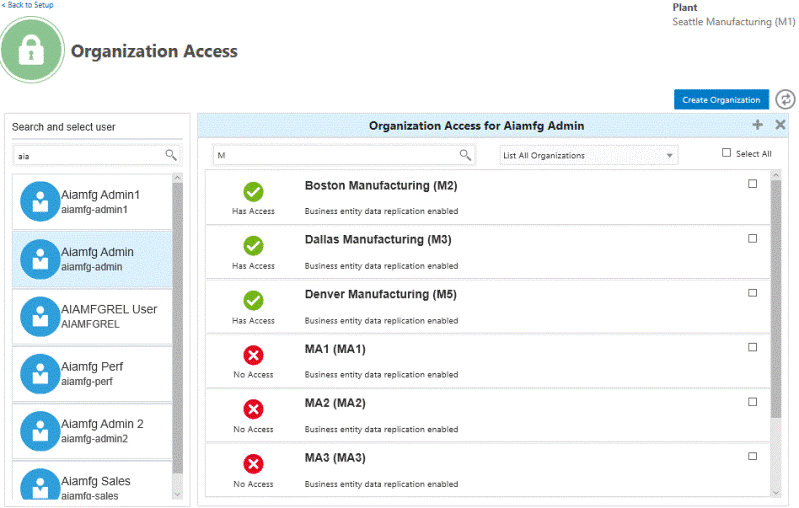Tick the Dallas Manufacturing (M3) checkbox
Screen dimensions: 799x508
click(752, 238)
